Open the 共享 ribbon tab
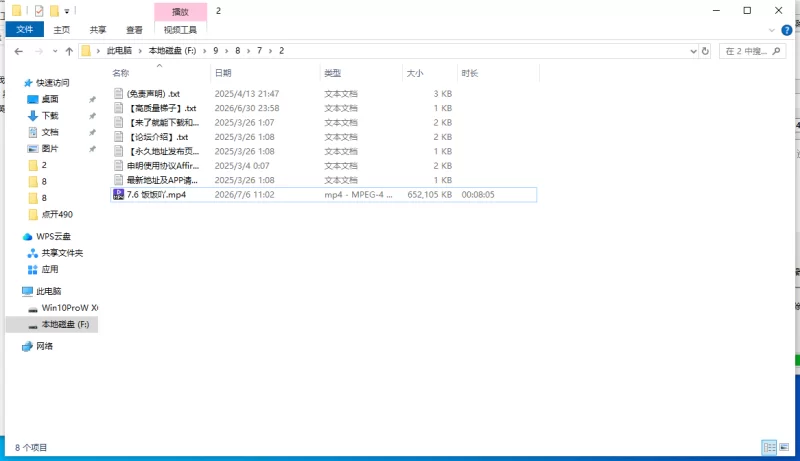The image size is (800, 461). [x=98, y=30]
